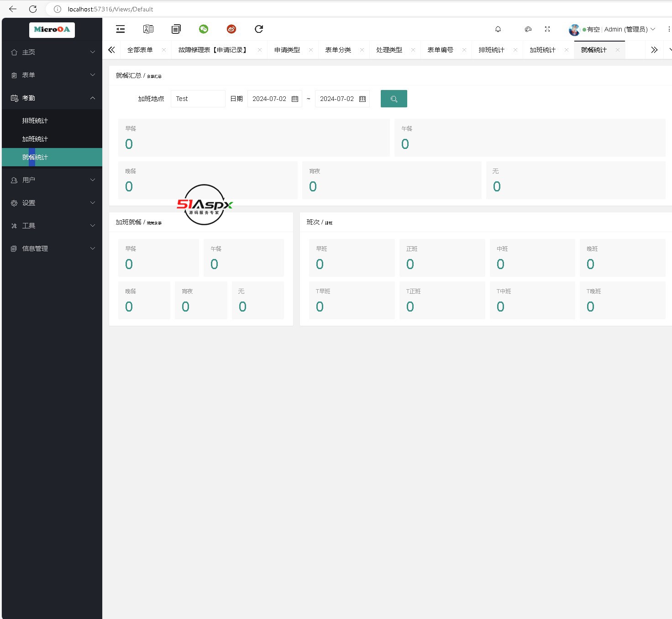
Task: Open the contacts address book icon
Action: pos(148,29)
